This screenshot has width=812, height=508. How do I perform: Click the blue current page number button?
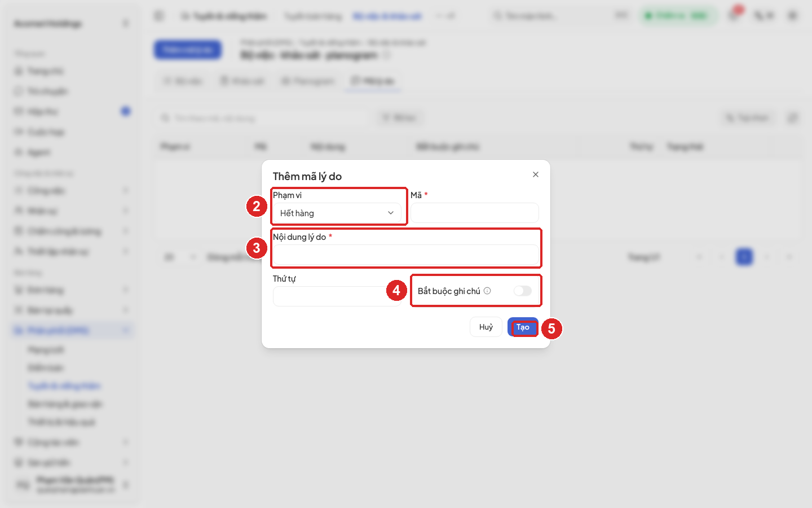coord(744,257)
